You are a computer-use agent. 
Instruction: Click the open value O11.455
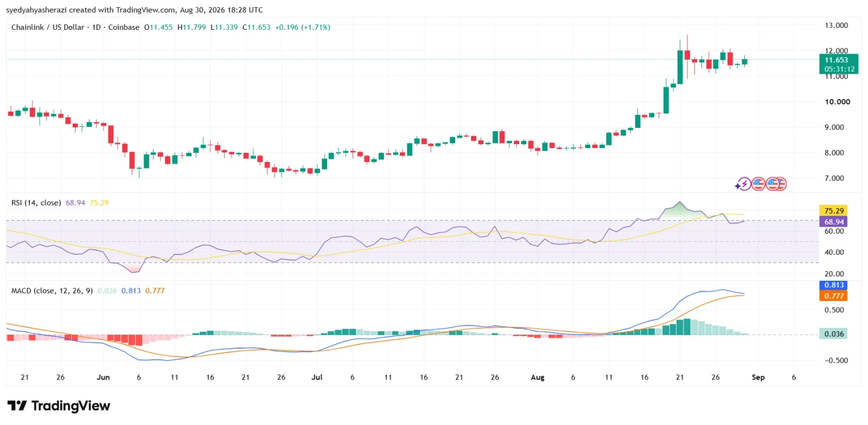point(158,27)
